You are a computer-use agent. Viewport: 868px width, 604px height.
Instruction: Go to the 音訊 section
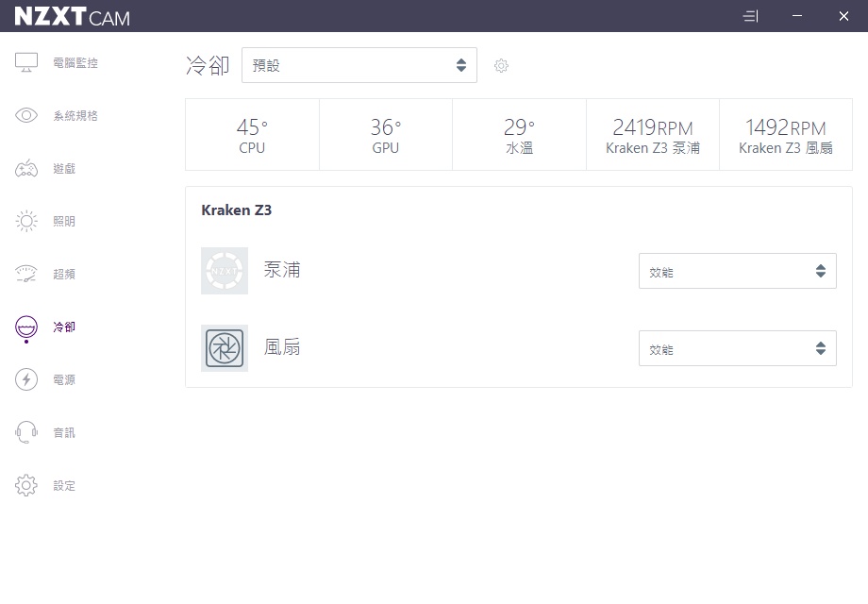tap(64, 432)
